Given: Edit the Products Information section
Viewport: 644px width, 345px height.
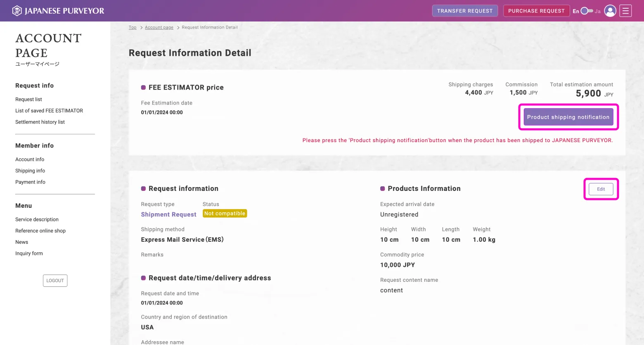Looking at the screenshot, I should [601, 189].
